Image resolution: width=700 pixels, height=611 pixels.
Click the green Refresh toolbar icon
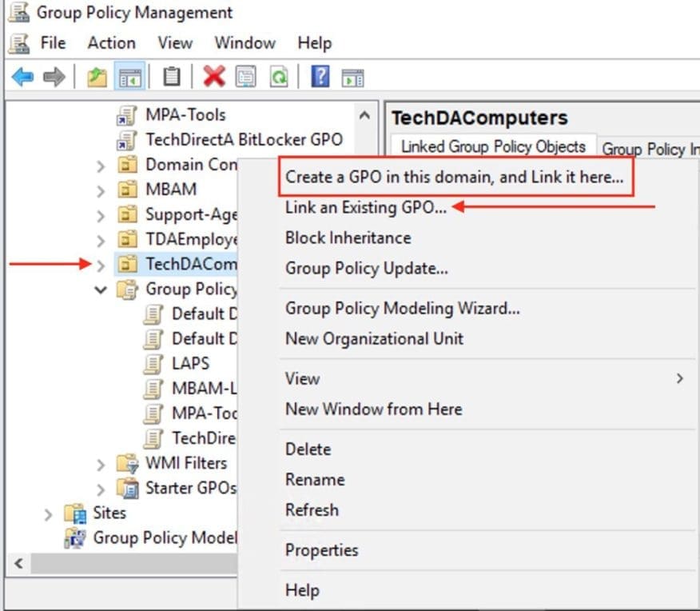[x=278, y=77]
